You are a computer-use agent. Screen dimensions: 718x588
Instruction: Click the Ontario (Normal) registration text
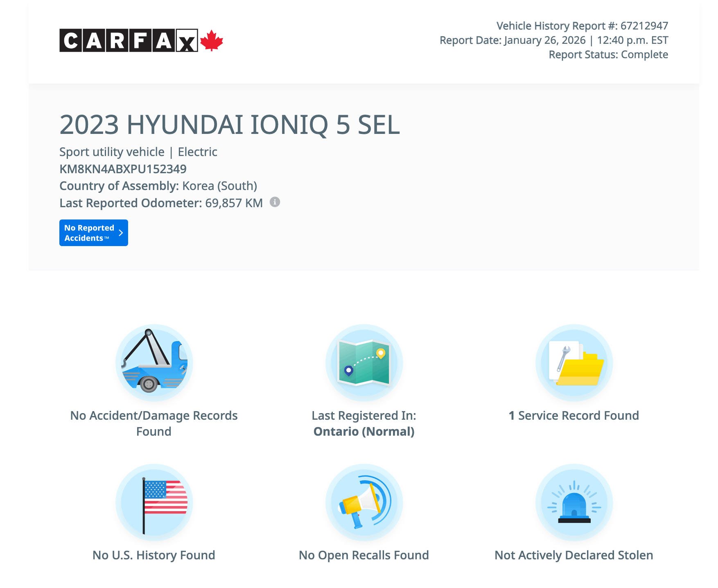(364, 432)
